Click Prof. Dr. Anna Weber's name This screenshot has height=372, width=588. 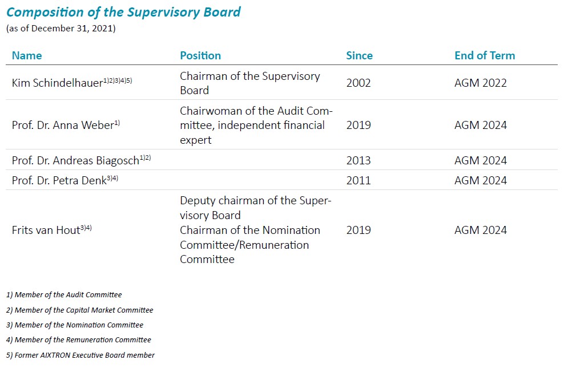pos(62,126)
